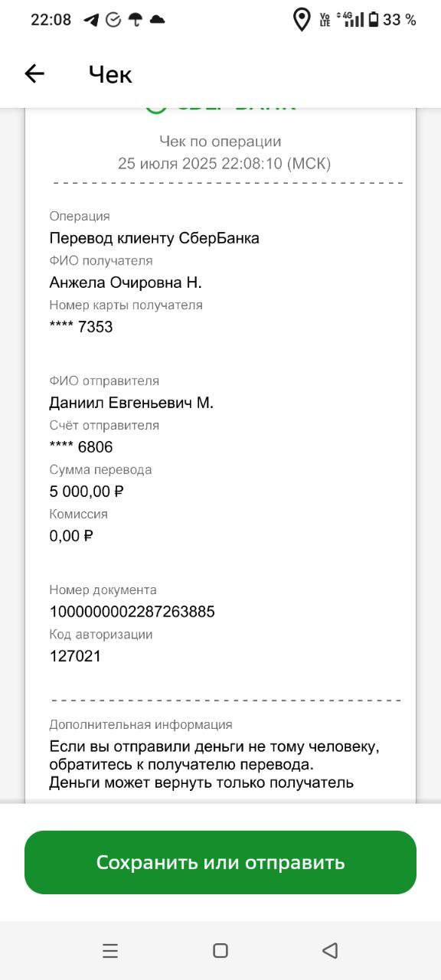The height and width of the screenshot is (980, 441).
Task: Tap the Android home square icon
Action: [220, 951]
